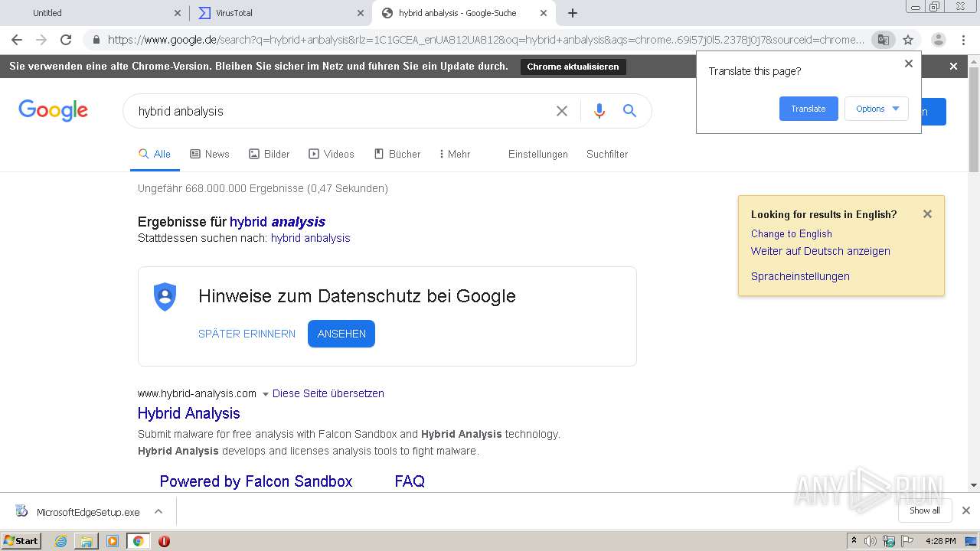Clear search box with X icon
Viewport: 980px width, 551px height.
click(x=562, y=111)
